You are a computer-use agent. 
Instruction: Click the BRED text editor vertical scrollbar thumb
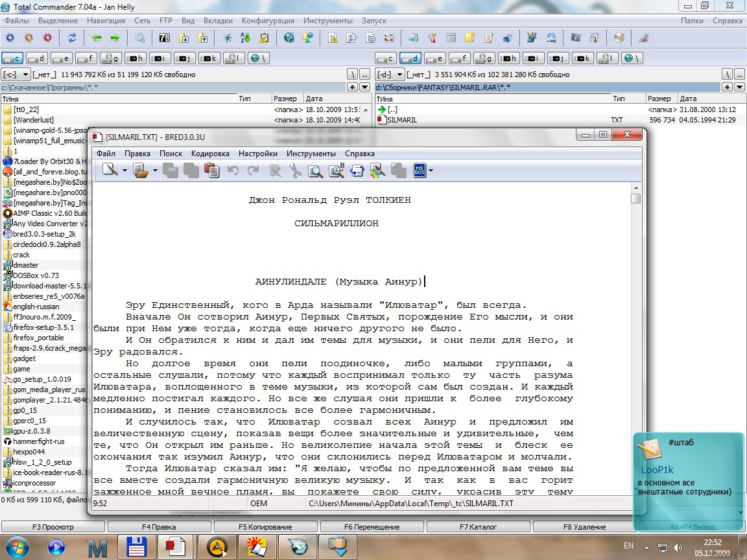click(x=635, y=198)
